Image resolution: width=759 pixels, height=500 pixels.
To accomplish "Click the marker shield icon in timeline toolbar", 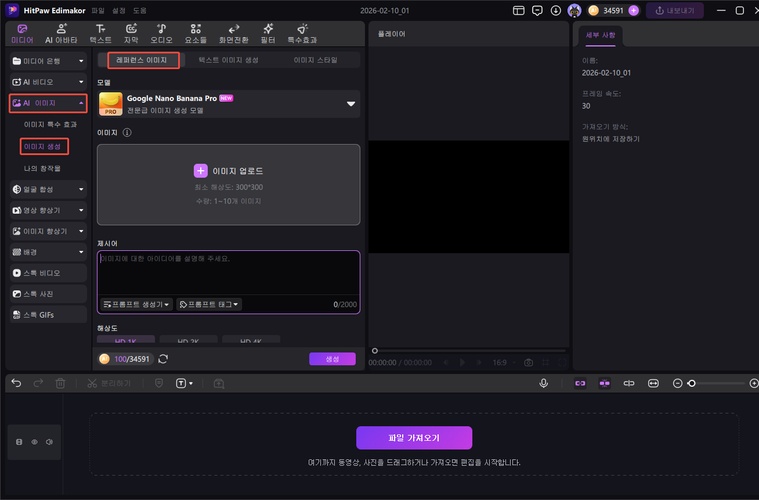I will click(x=159, y=383).
